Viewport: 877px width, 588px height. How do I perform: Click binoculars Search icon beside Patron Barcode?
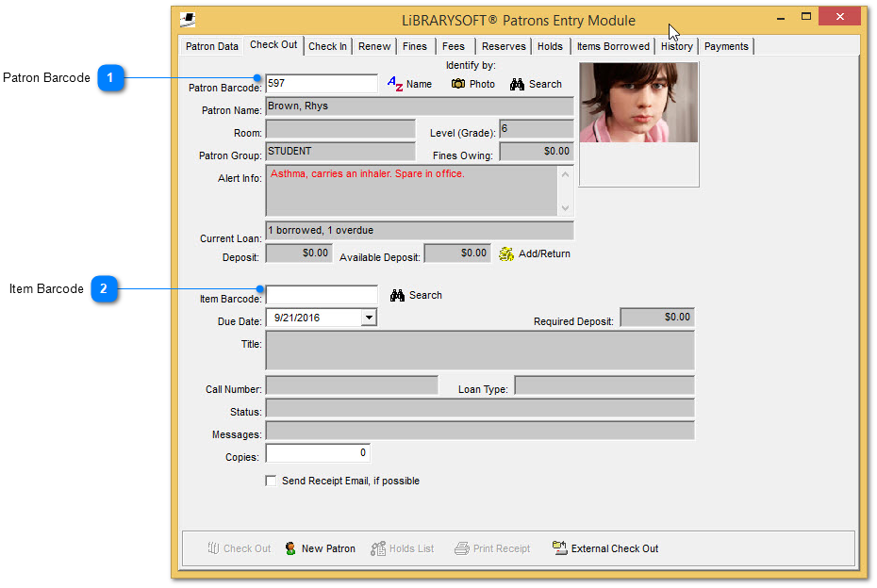[x=517, y=84]
